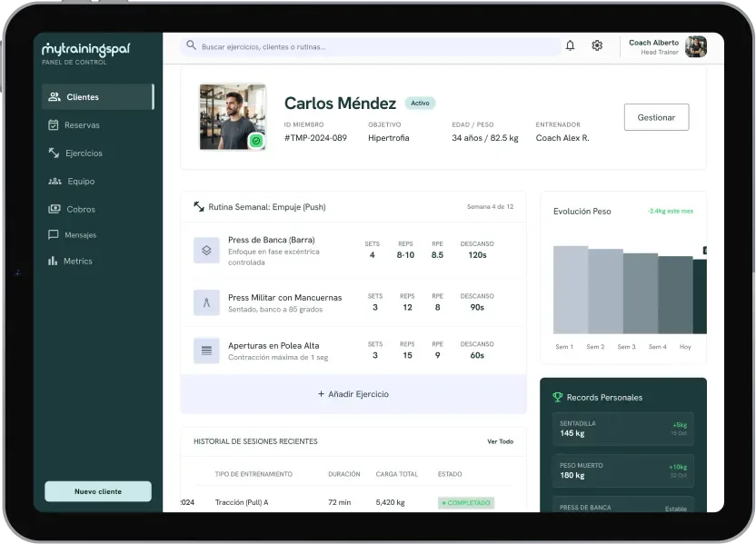Screen dimensions: 756x544
Task: Click the COMPLETADO status tag
Action: pos(466,502)
